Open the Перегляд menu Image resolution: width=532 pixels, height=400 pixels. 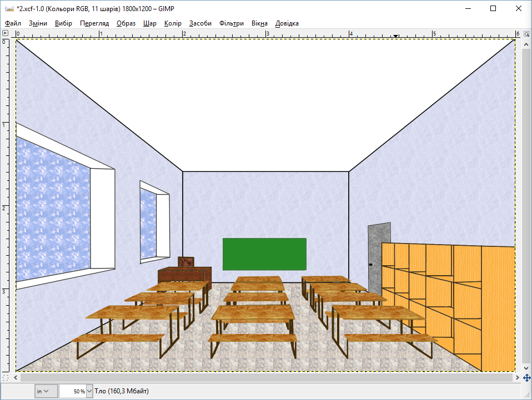coord(94,23)
